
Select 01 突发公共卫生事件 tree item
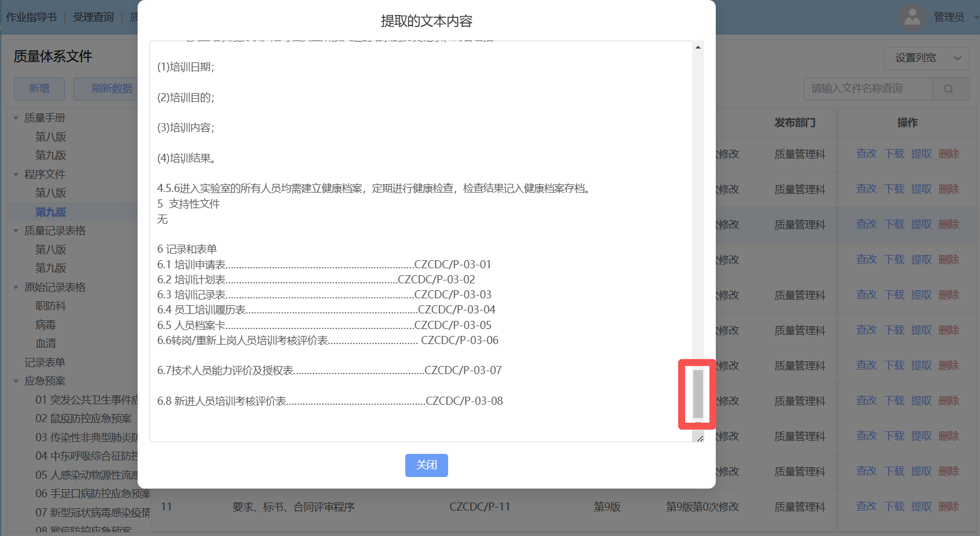coord(87,400)
